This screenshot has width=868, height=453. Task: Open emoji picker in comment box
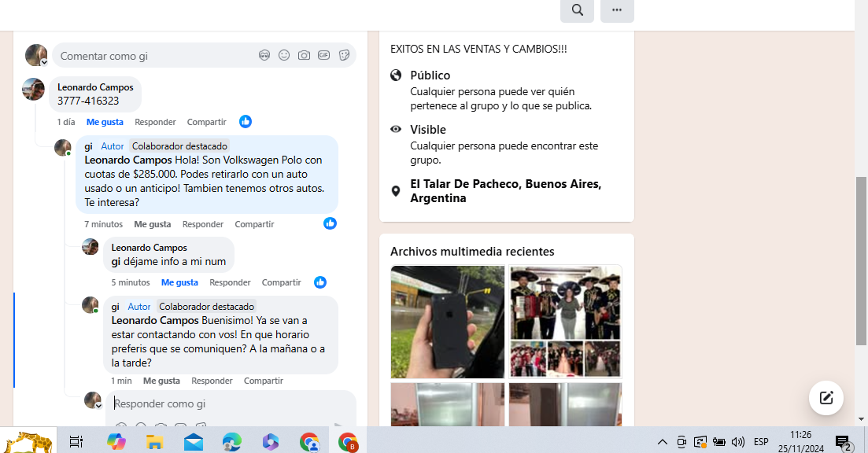[x=284, y=55]
